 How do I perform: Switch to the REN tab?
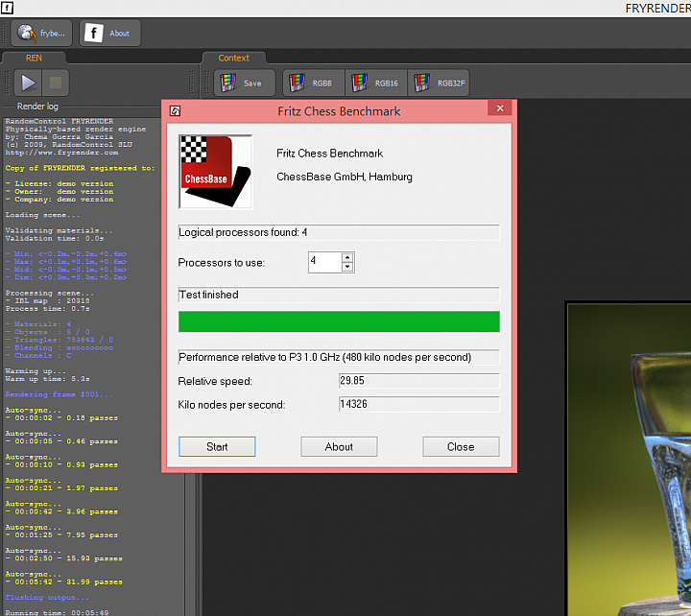[34, 58]
